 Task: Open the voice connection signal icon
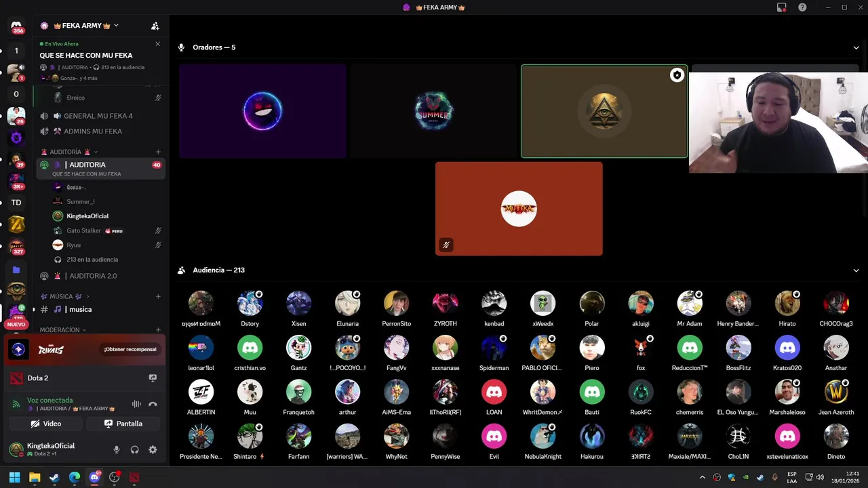pos(16,404)
